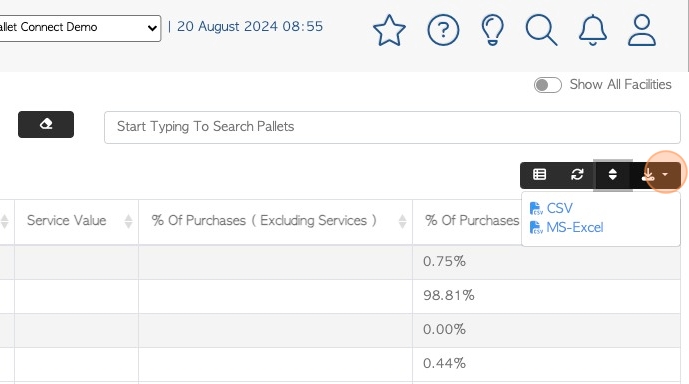Open the help question mark icon
This screenshot has width=689, height=384.
443,30
